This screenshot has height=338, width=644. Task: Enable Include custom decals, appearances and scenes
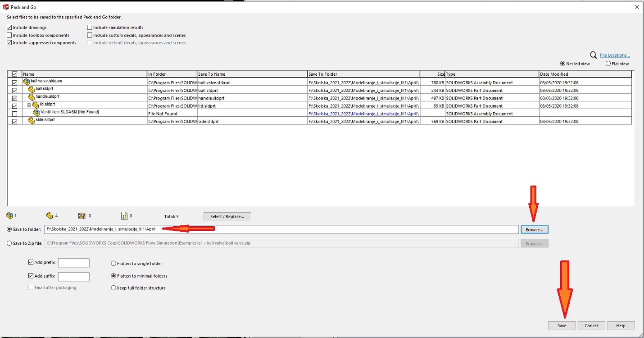tap(90, 35)
